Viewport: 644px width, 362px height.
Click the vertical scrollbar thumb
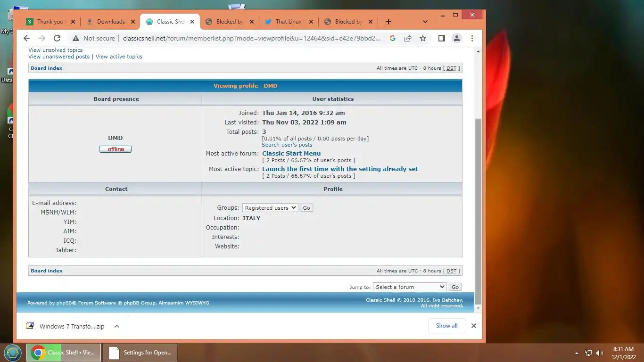click(x=478, y=211)
